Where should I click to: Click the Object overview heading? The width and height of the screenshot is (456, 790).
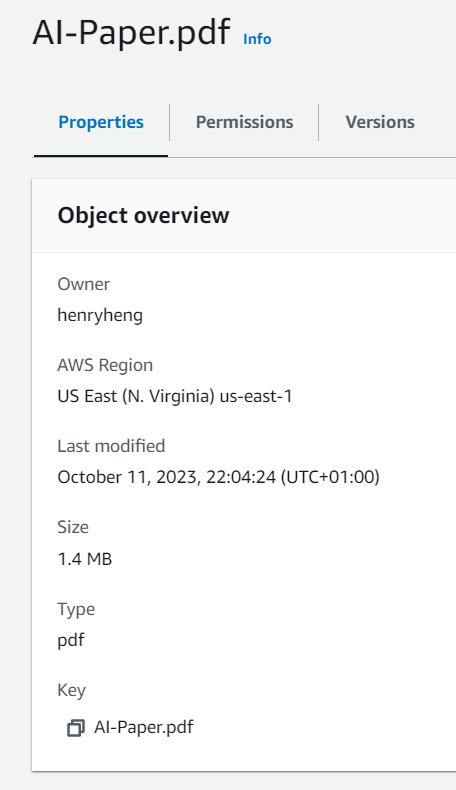pos(144,216)
